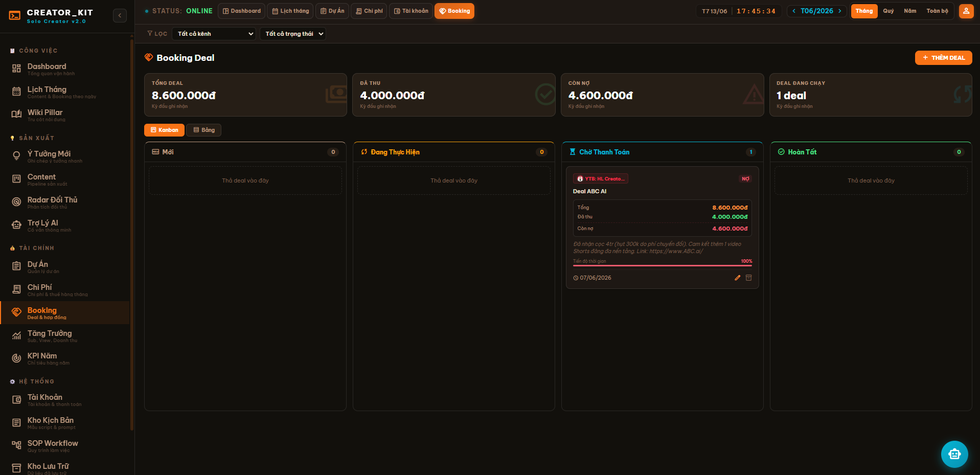Open Trợ Lý AI sidebar item

65,225
